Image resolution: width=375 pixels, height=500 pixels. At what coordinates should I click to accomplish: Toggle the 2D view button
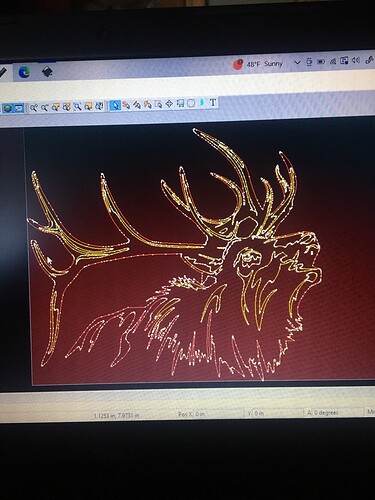18,108
